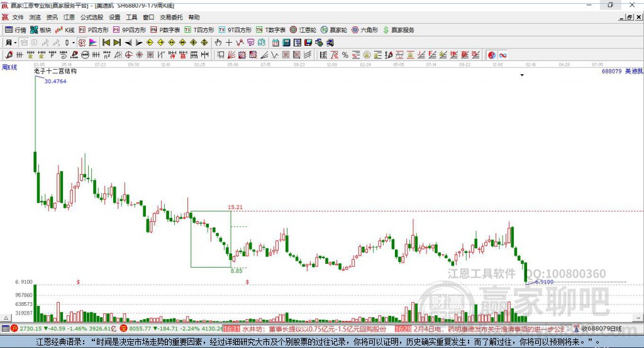Viewport: 644px width, 348px height.
Task: Open the 药明康德 news headline in ticker
Action: click(489, 329)
